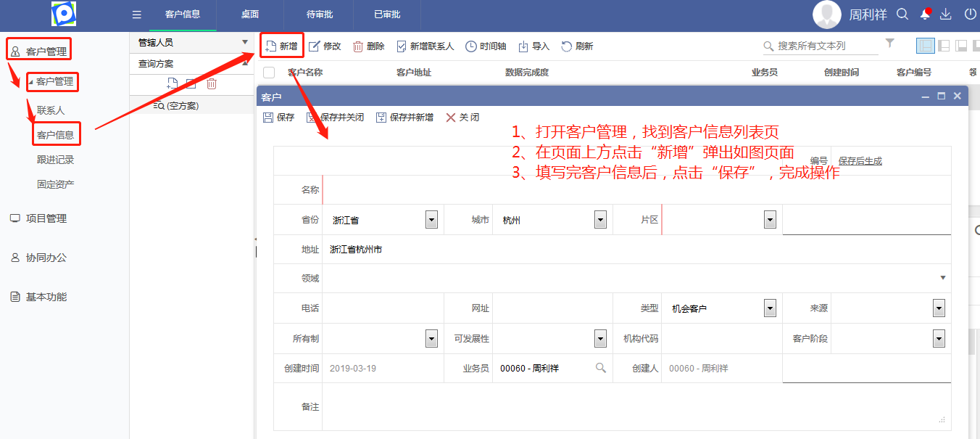The height and width of the screenshot is (439, 980).
Task: Select the 导入 (Import) toolbar icon
Action: [x=533, y=46]
